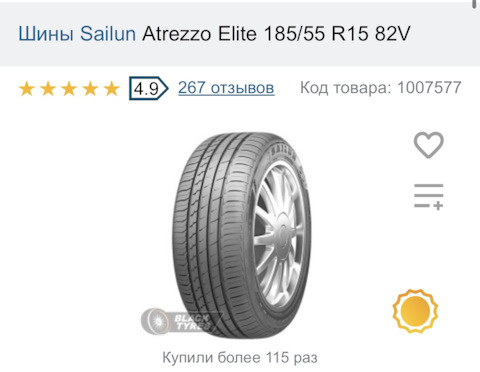Open the Шины Sailun brand link
This screenshot has height=372, width=480.
pos(77,34)
